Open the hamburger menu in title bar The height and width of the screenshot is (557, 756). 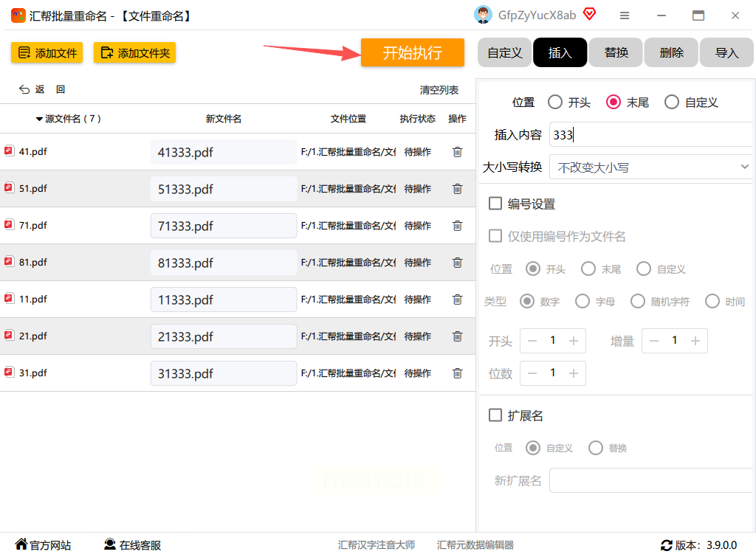click(x=625, y=15)
